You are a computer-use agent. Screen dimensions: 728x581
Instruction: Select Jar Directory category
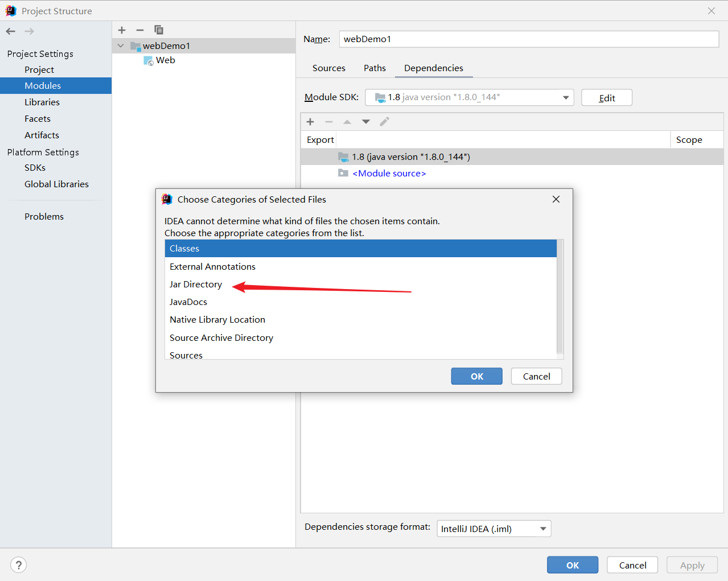point(360,285)
